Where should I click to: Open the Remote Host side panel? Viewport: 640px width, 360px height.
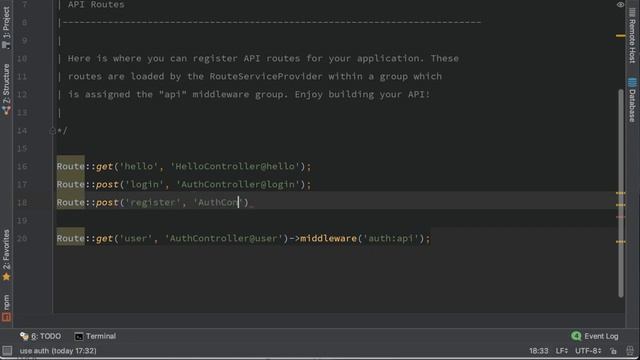pos(632,36)
